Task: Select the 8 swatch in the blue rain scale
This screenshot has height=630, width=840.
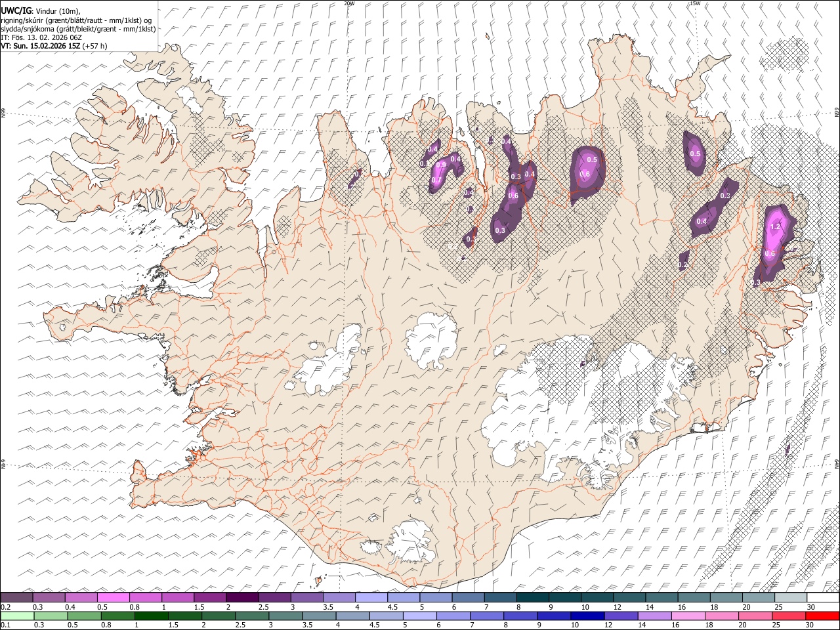Action: [521, 616]
